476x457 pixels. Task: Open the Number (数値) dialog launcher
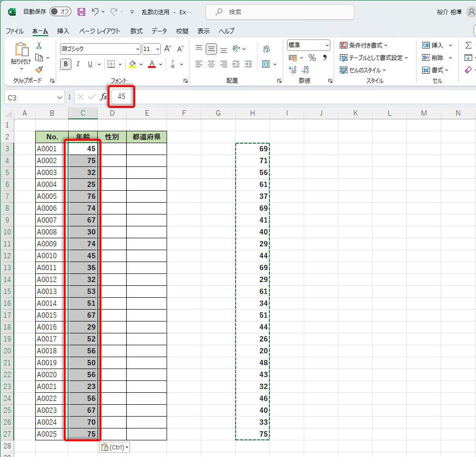pyautogui.click(x=330, y=81)
